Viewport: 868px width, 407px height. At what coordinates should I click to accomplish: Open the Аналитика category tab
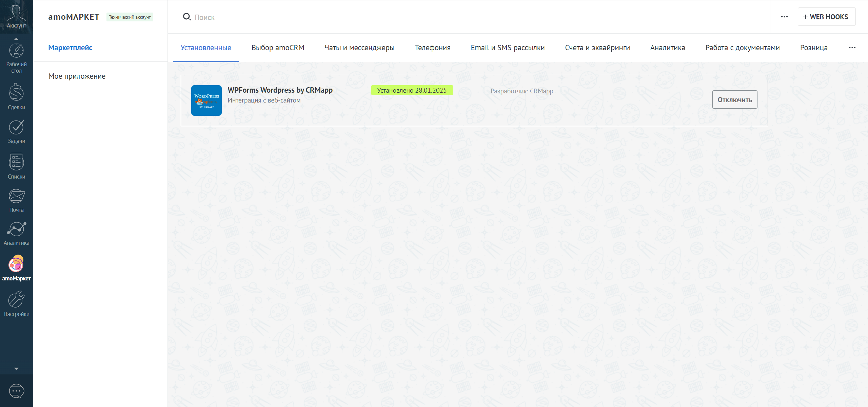tap(668, 48)
